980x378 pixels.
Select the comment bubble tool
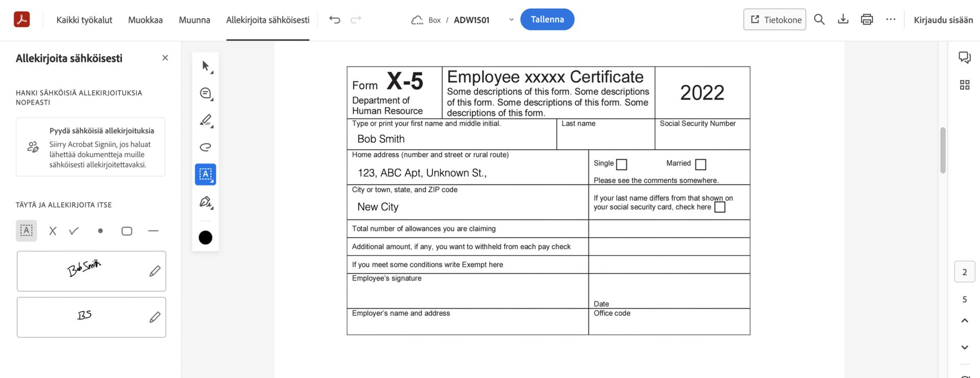point(206,93)
